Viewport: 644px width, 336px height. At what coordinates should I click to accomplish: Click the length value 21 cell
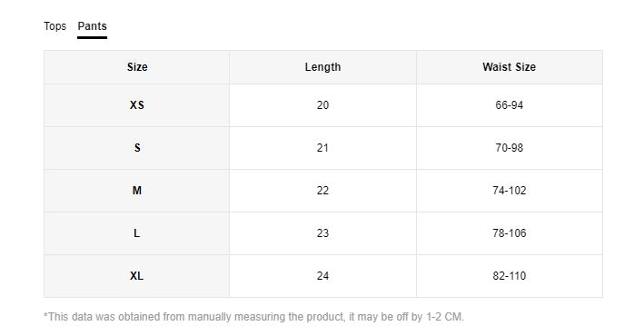coord(322,148)
